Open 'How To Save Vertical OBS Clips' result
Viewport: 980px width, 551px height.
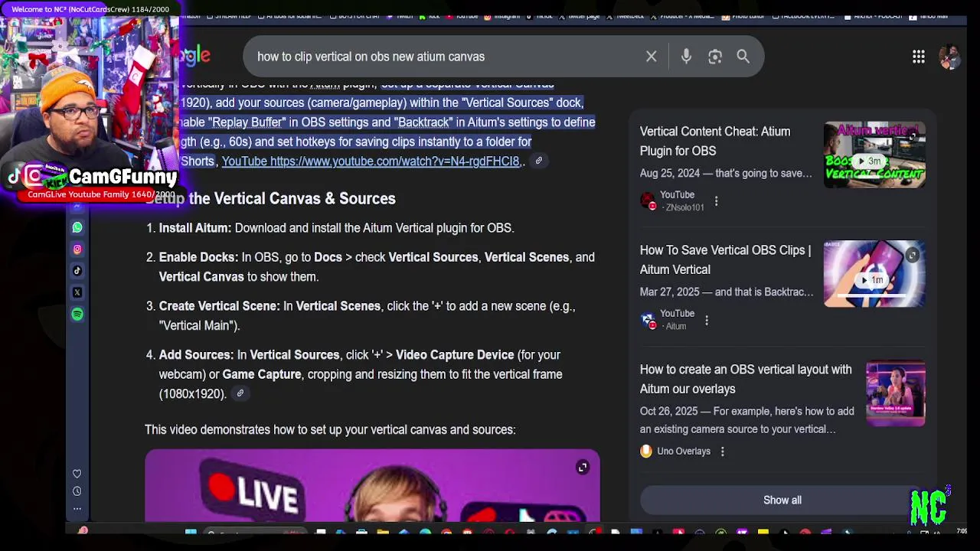pyautogui.click(x=725, y=259)
